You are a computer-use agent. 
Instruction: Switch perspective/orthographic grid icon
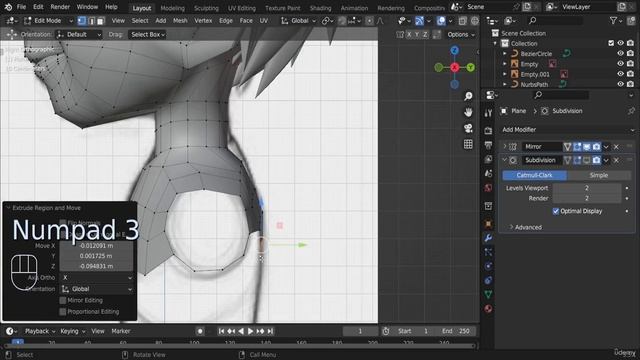pos(468,144)
